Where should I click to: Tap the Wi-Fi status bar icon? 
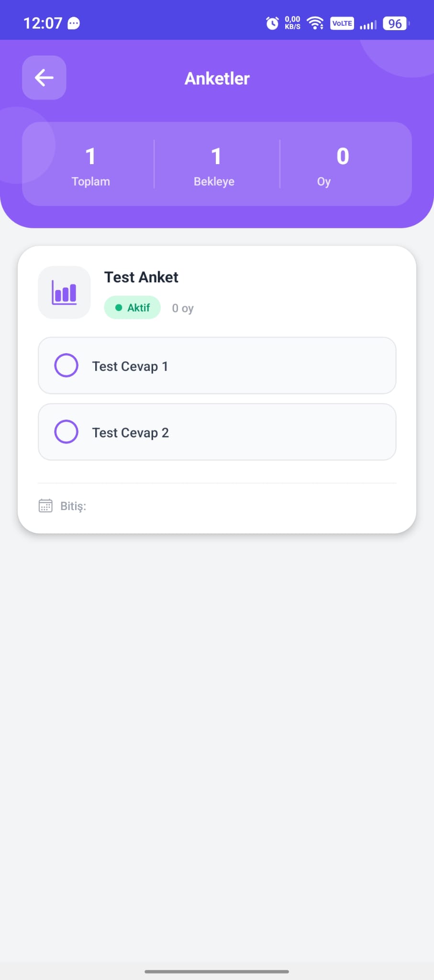[315, 23]
